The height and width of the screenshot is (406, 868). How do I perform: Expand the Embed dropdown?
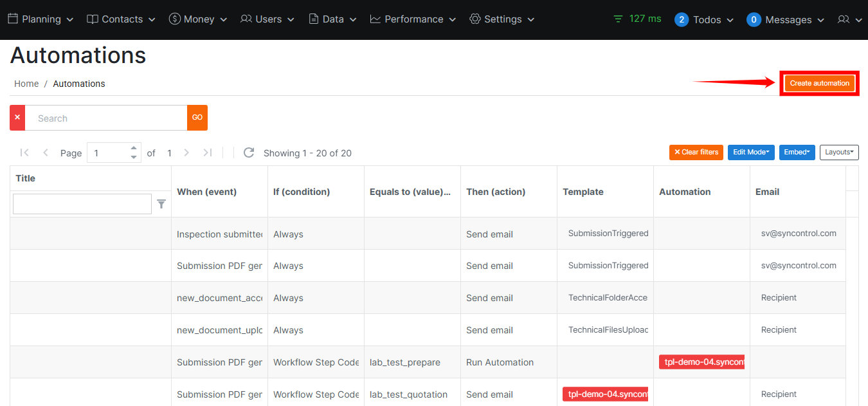(x=797, y=152)
